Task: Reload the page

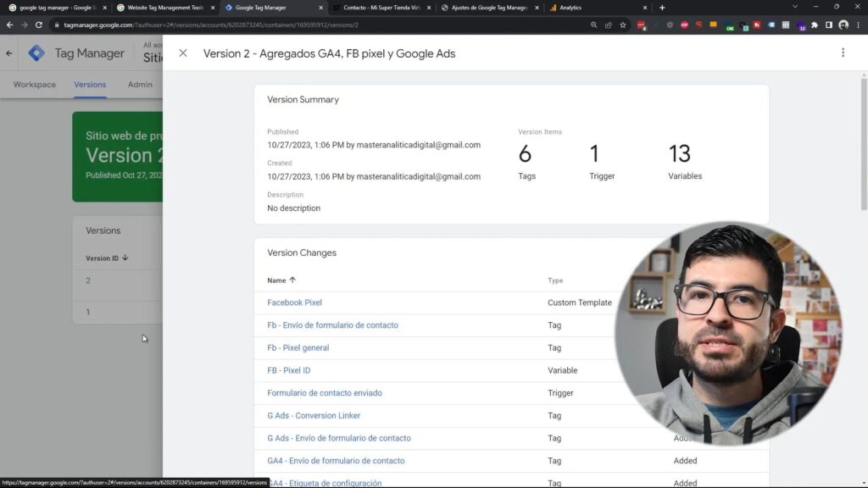Action: [x=39, y=25]
